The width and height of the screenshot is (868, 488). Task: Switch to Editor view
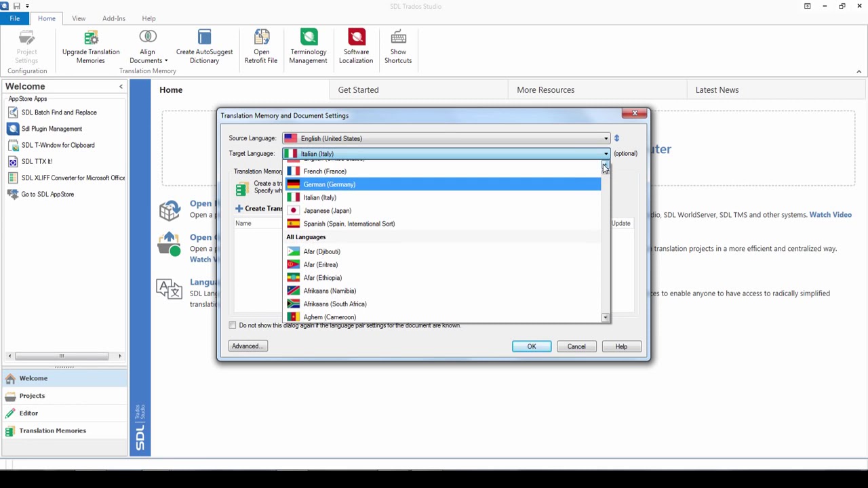click(x=64, y=413)
